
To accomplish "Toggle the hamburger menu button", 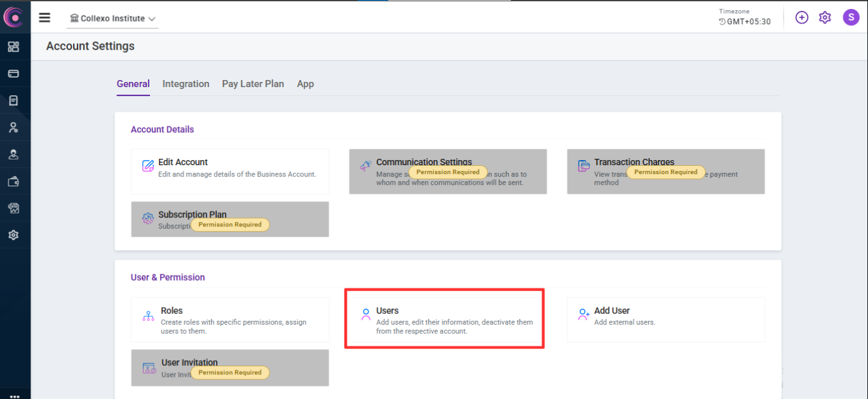I will point(44,18).
